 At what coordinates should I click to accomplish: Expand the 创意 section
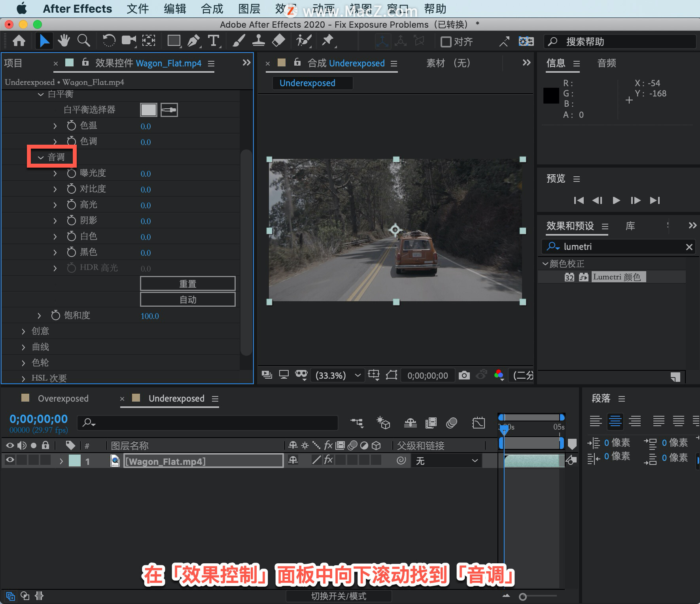click(x=23, y=331)
